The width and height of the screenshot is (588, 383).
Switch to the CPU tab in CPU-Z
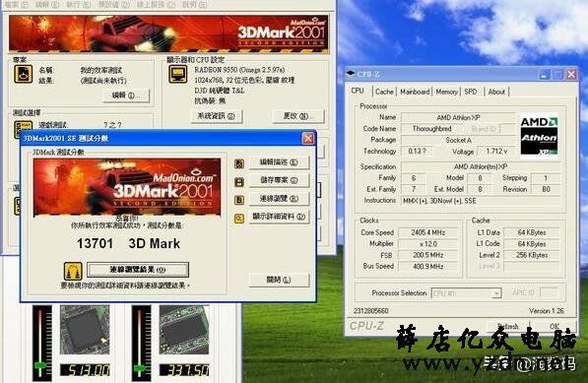(x=358, y=91)
